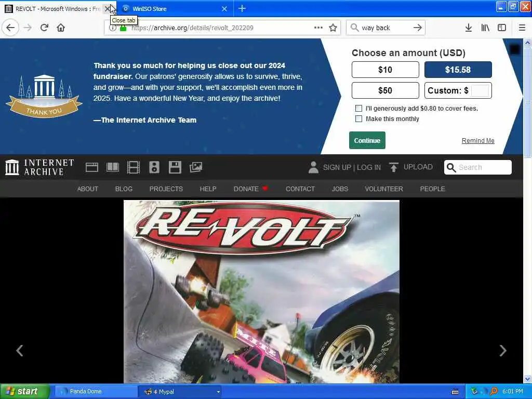Click the Re-Volt cover image
This screenshot has width=532, height=399.
click(261, 292)
